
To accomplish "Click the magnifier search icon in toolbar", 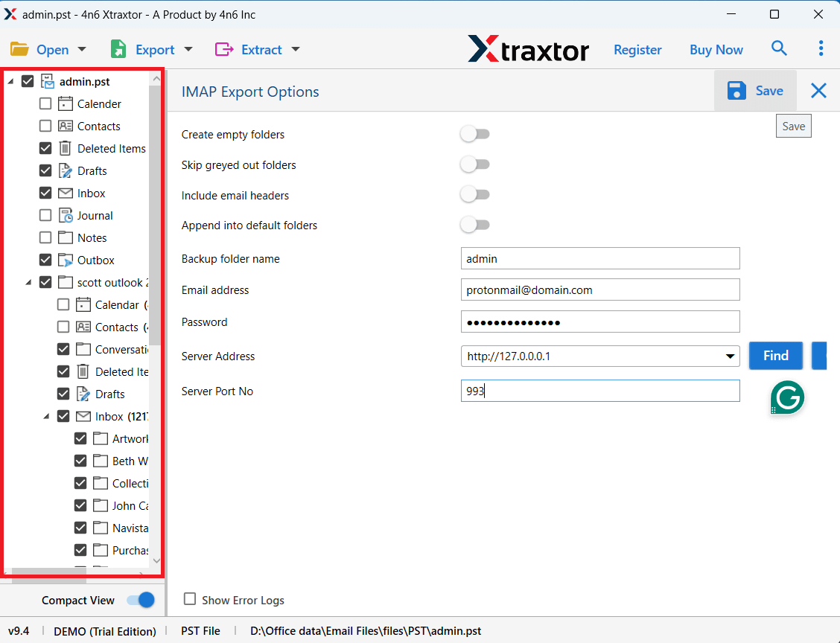I will pos(779,49).
